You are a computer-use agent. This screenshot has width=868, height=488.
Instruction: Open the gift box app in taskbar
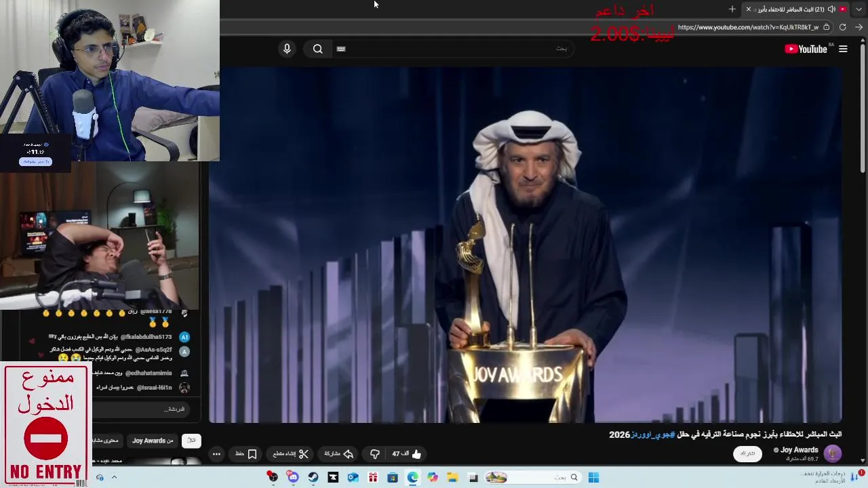pos(372,478)
